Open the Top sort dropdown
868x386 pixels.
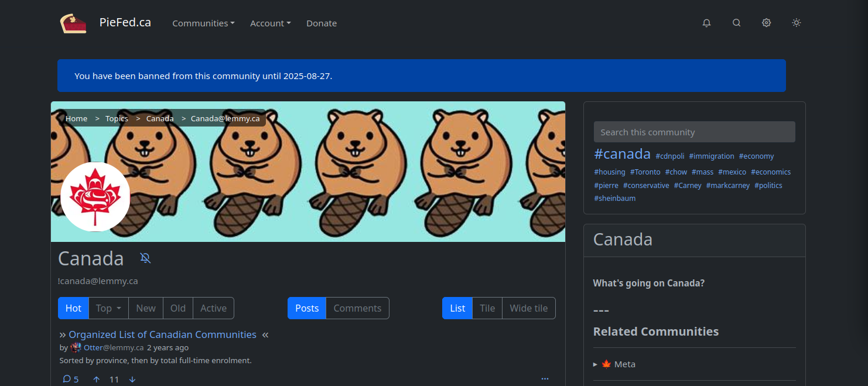[x=108, y=308]
